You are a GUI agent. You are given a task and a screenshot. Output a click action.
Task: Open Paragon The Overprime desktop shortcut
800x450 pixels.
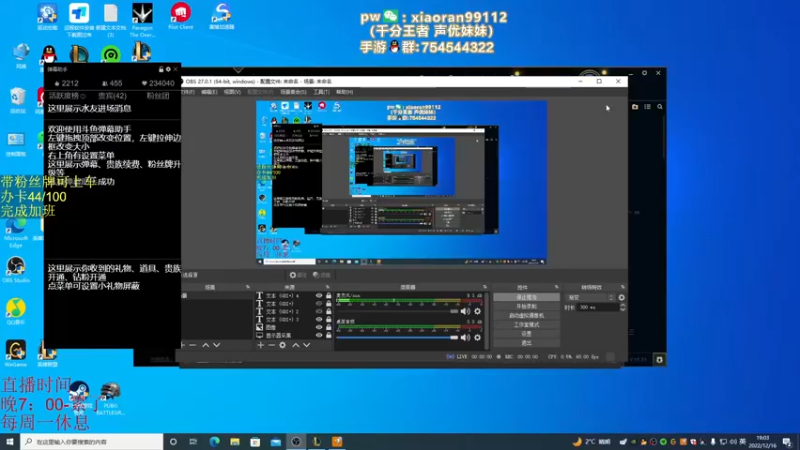point(142,20)
